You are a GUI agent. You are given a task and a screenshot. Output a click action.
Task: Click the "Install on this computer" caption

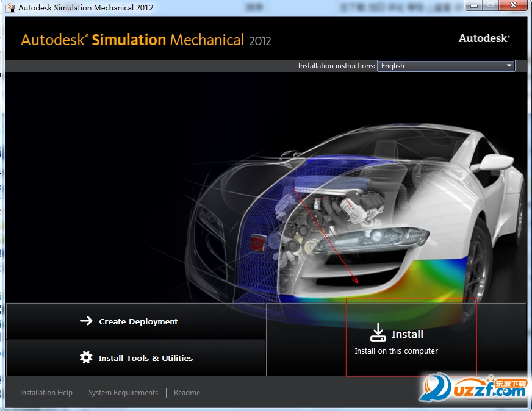tap(397, 351)
